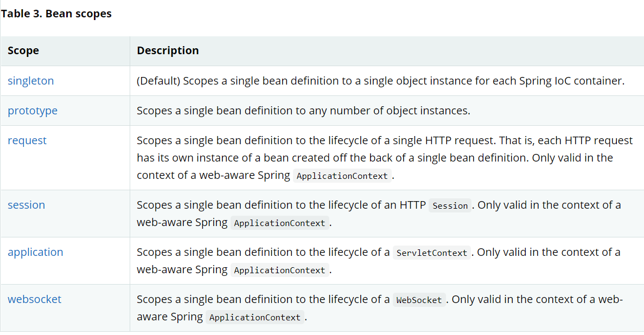Screen dimensions: 644x335
Task: Click the ServletContext code snippet
Action: (432, 253)
